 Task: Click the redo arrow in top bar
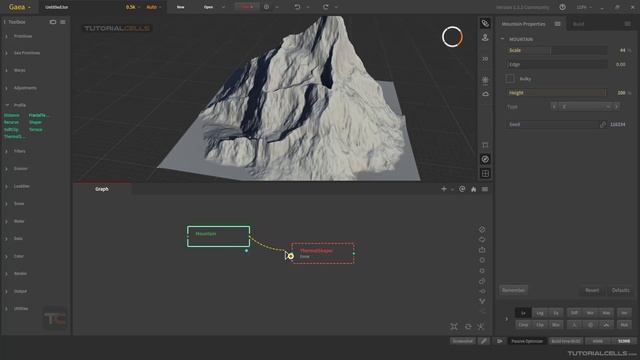click(325, 7)
